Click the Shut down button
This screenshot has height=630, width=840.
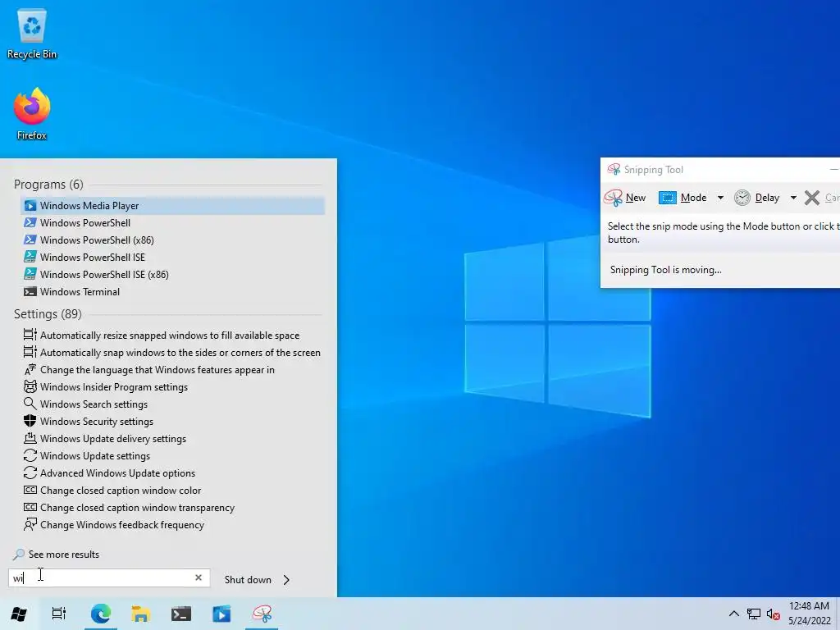pos(248,580)
